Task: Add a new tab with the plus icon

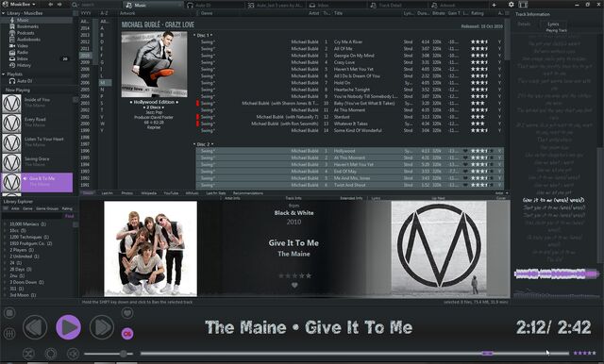Action: pos(495,5)
